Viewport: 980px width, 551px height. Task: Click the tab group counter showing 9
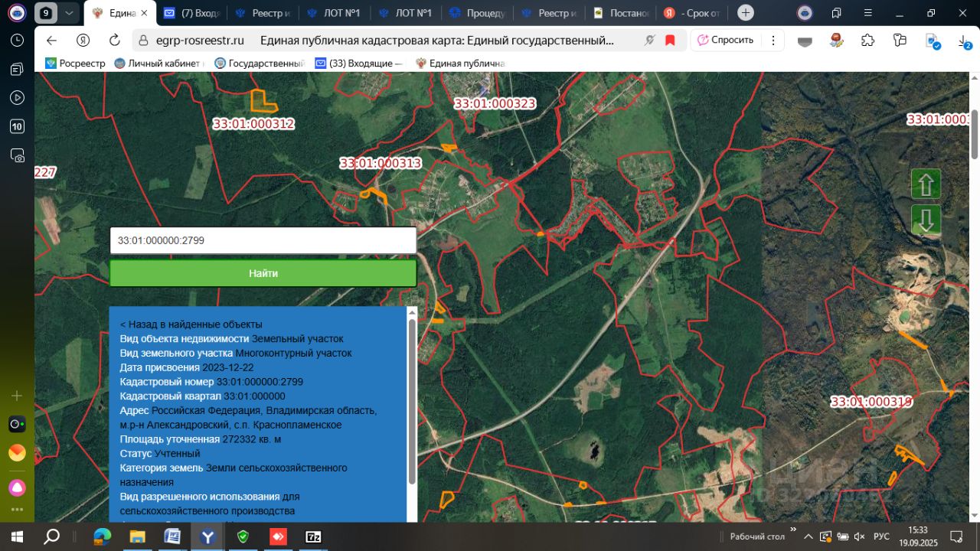click(x=47, y=13)
